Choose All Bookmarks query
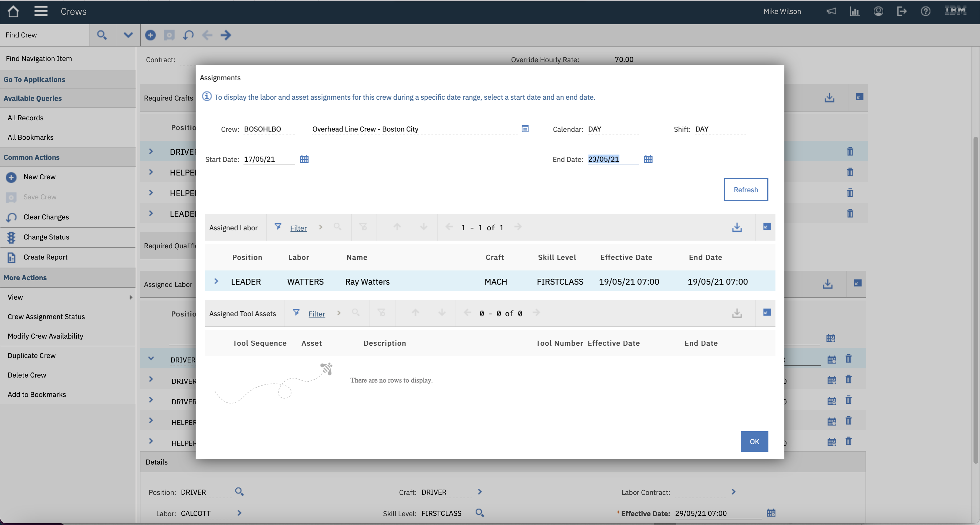Image resolution: width=980 pixels, height=525 pixels. tap(30, 137)
